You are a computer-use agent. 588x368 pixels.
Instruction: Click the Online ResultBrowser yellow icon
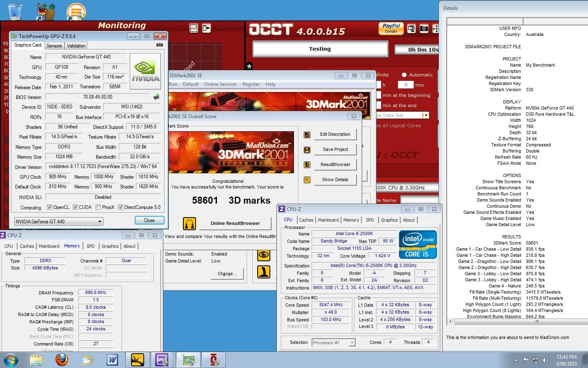click(x=189, y=223)
